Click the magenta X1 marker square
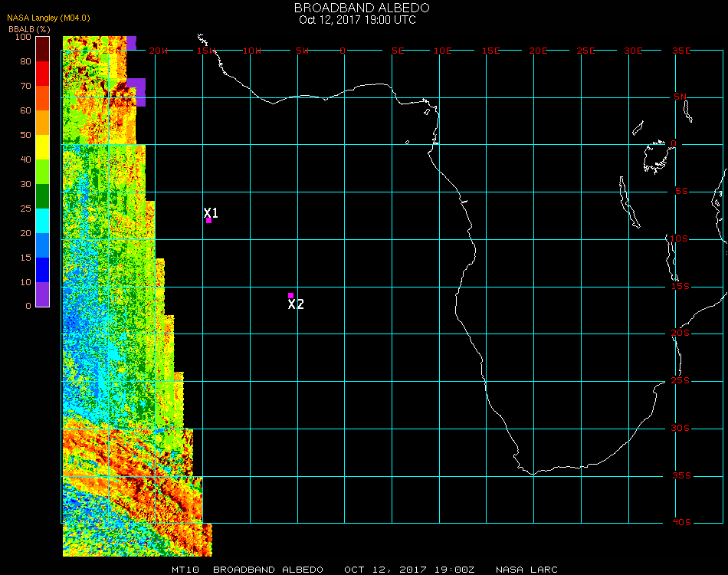Image resolution: width=728 pixels, height=575 pixels. 209,221
